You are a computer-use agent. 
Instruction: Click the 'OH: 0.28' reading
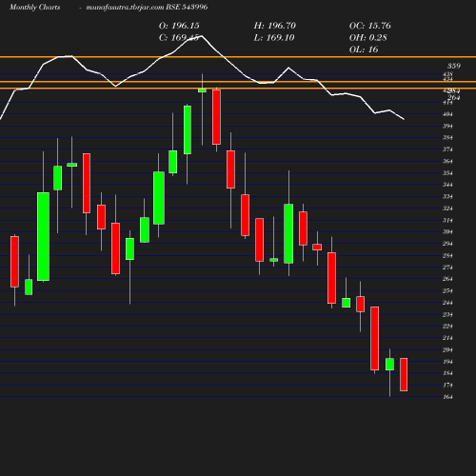368,38
